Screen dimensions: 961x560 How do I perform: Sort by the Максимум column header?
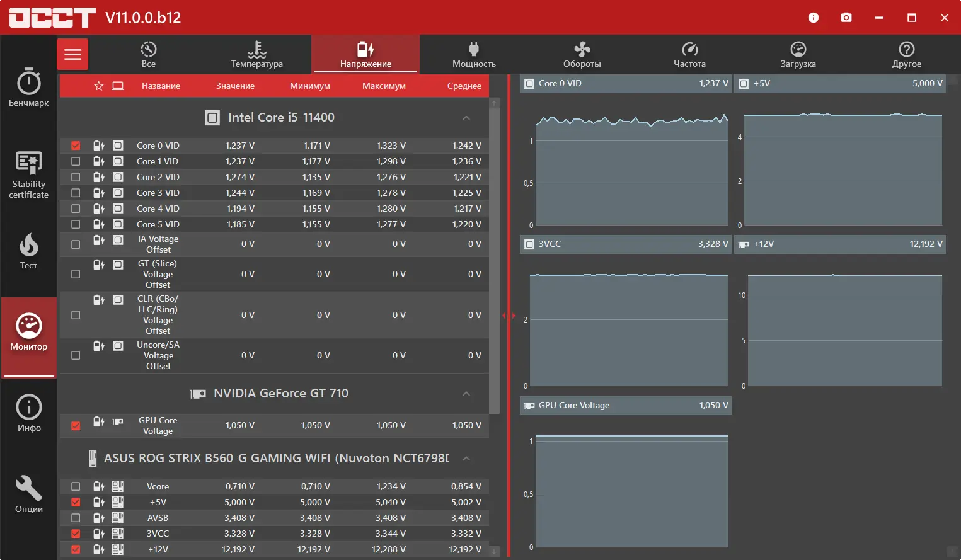[x=384, y=86]
